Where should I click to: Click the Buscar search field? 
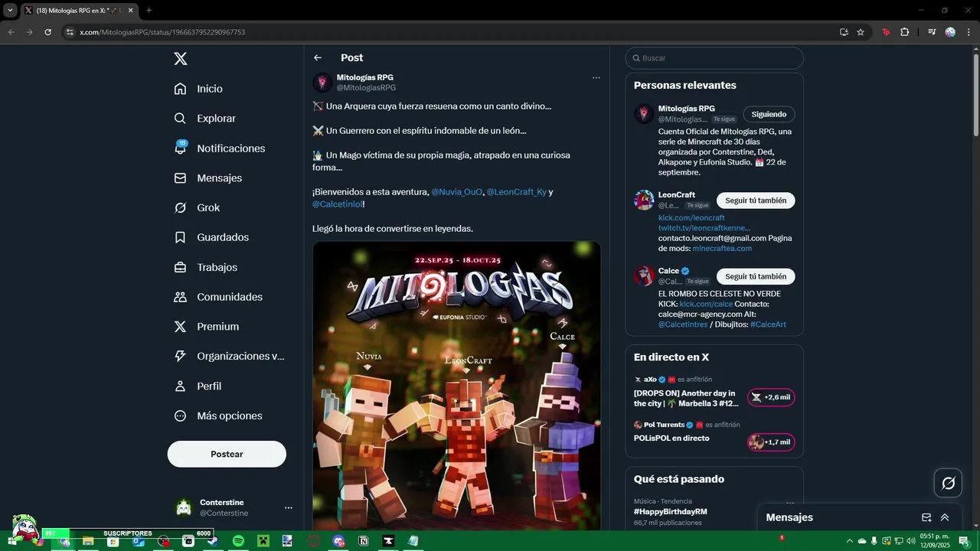click(714, 58)
